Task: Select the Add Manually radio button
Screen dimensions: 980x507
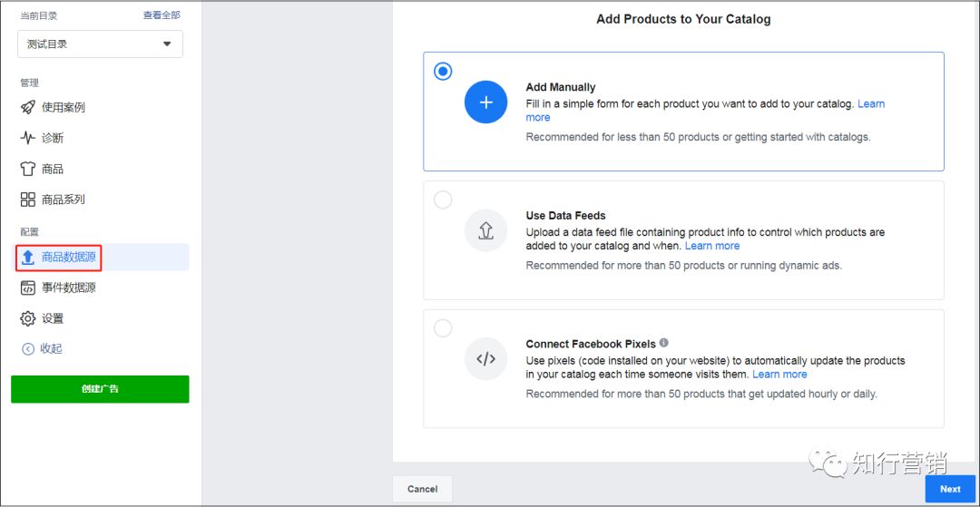Action: click(x=443, y=72)
